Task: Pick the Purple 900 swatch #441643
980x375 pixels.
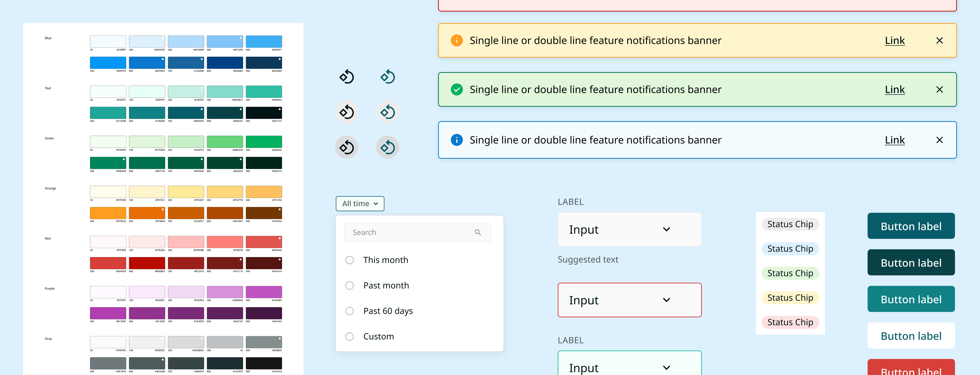Action: pos(264,313)
